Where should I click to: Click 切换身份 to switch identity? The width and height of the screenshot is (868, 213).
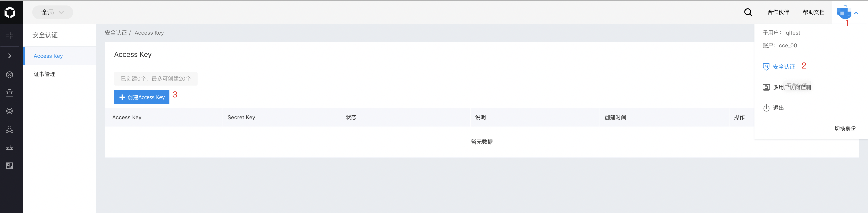pos(845,129)
